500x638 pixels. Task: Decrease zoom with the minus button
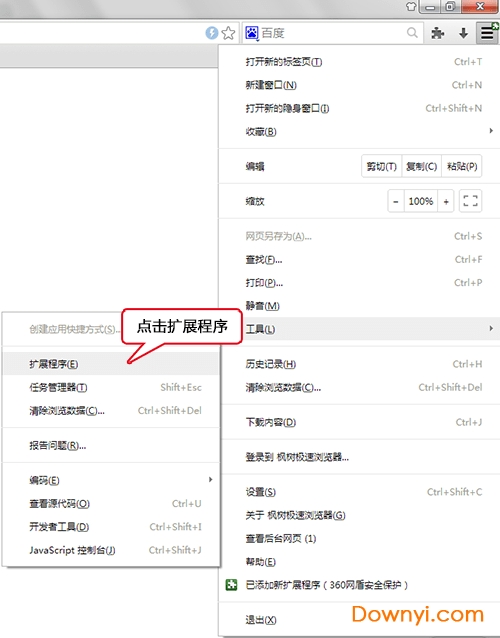point(396,201)
